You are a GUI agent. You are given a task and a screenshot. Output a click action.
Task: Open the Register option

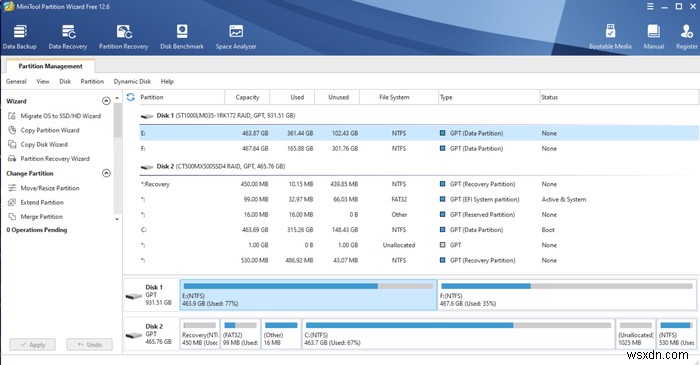(x=687, y=37)
